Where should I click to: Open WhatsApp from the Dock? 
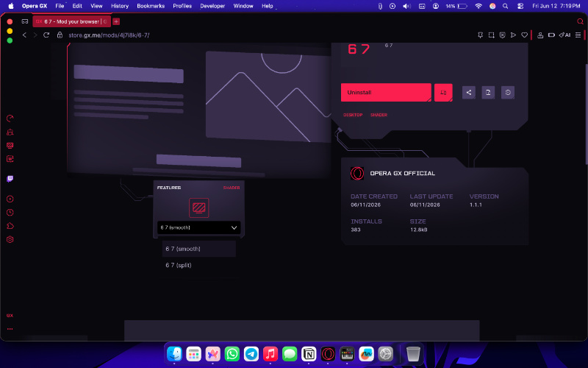pos(232,354)
